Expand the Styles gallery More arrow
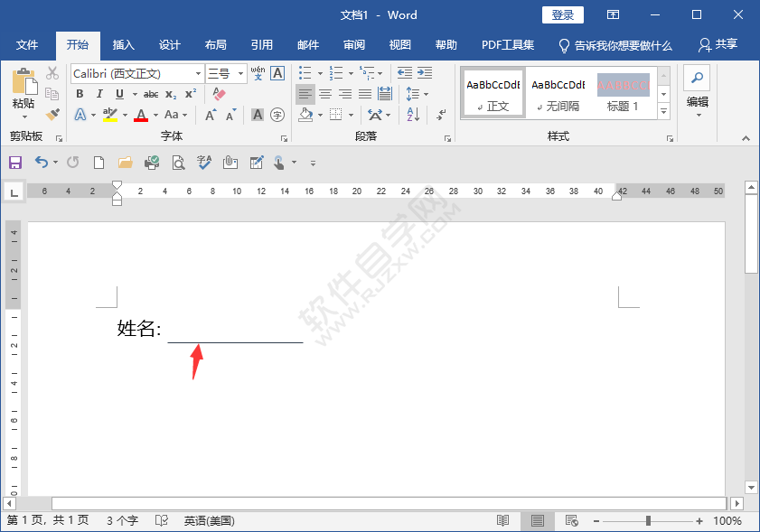Viewport: 760px width, 532px height. pyautogui.click(x=664, y=111)
